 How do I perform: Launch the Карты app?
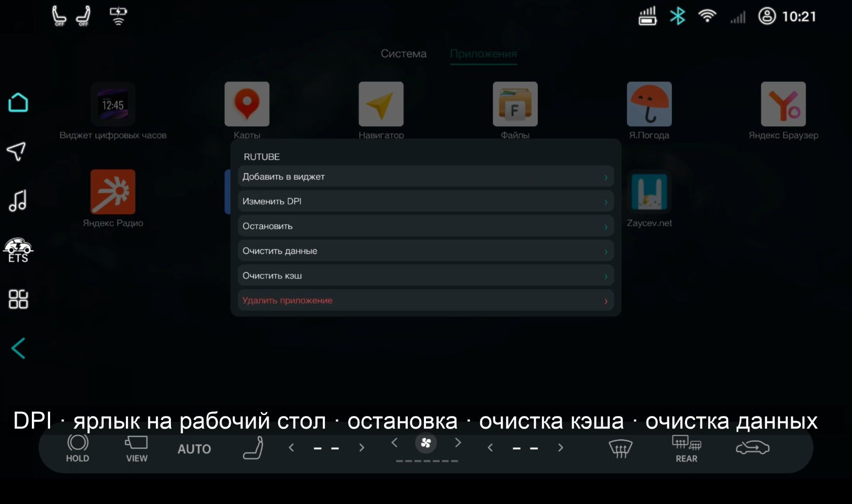point(247,105)
